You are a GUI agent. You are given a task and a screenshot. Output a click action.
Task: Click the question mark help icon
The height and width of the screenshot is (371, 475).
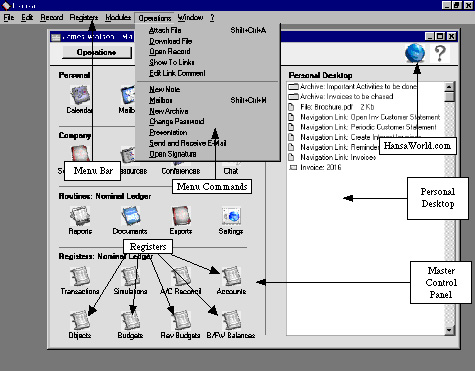[440, 53]
